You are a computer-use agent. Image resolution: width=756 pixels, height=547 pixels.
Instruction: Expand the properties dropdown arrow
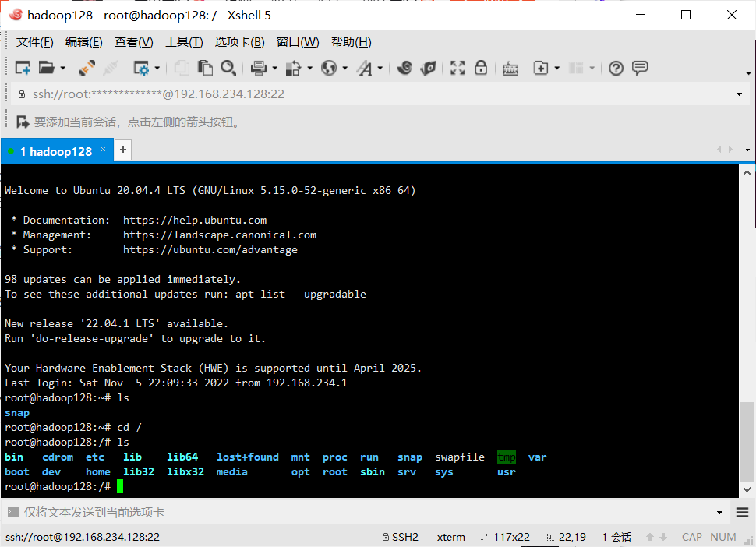pyautogui.click(x=157, y=69)
